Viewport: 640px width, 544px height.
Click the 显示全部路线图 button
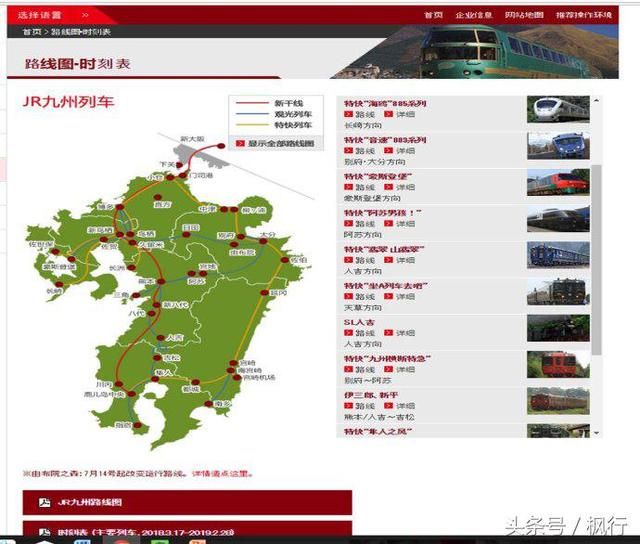click(276, 143)
